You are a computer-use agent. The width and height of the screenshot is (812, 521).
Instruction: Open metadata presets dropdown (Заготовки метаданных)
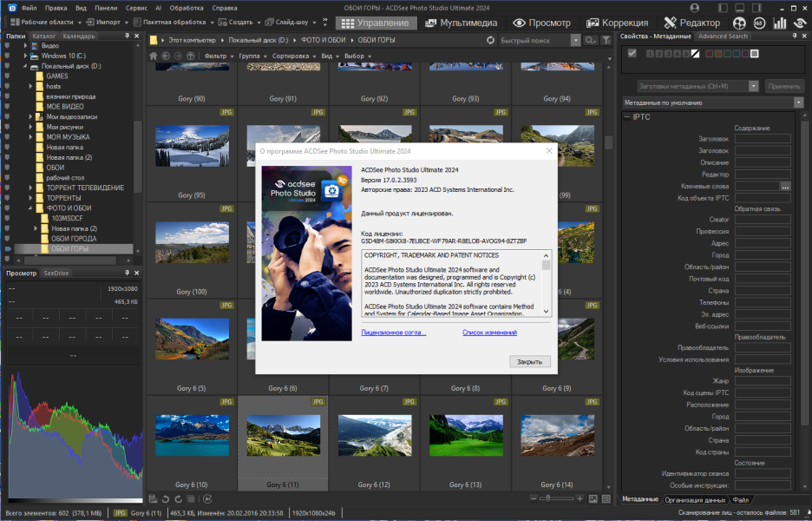tap(754, 86)
